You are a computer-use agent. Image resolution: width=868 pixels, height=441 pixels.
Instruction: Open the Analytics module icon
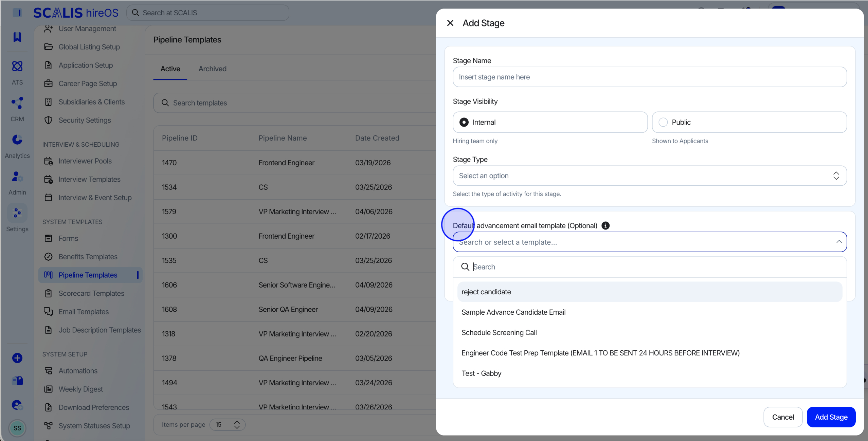pyautogui.click(x=17, y=140)
